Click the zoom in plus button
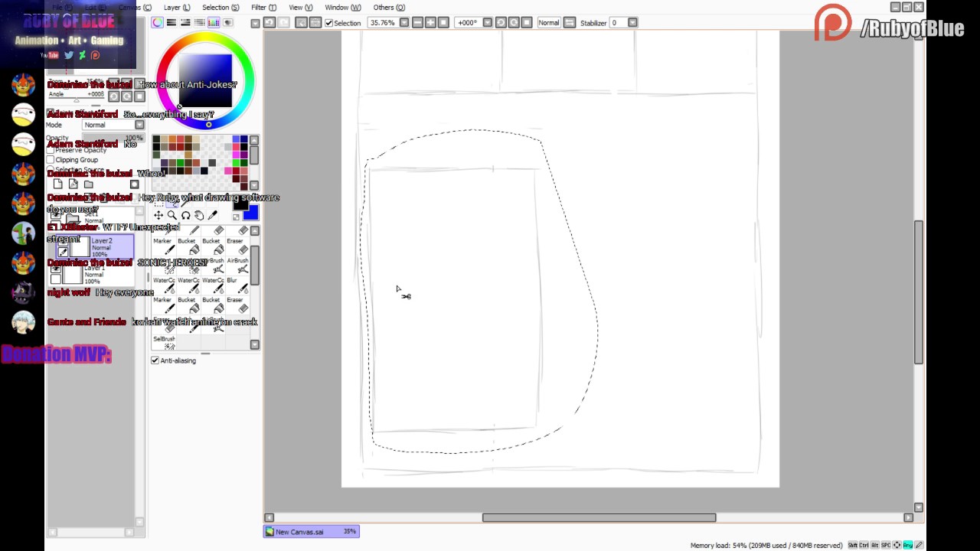The width and height of the screenshot is (980, 551). [430, 23]
